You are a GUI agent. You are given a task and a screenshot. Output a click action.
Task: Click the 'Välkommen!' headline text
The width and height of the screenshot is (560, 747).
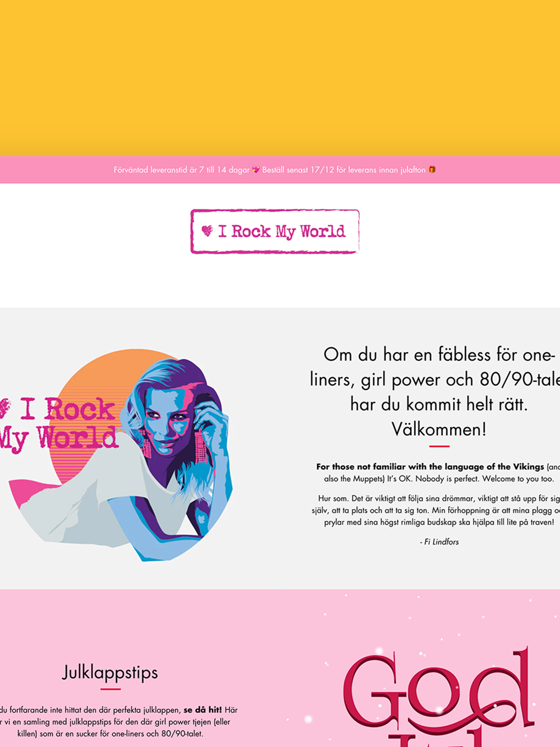pyautogui.click(x=439, y=429)
